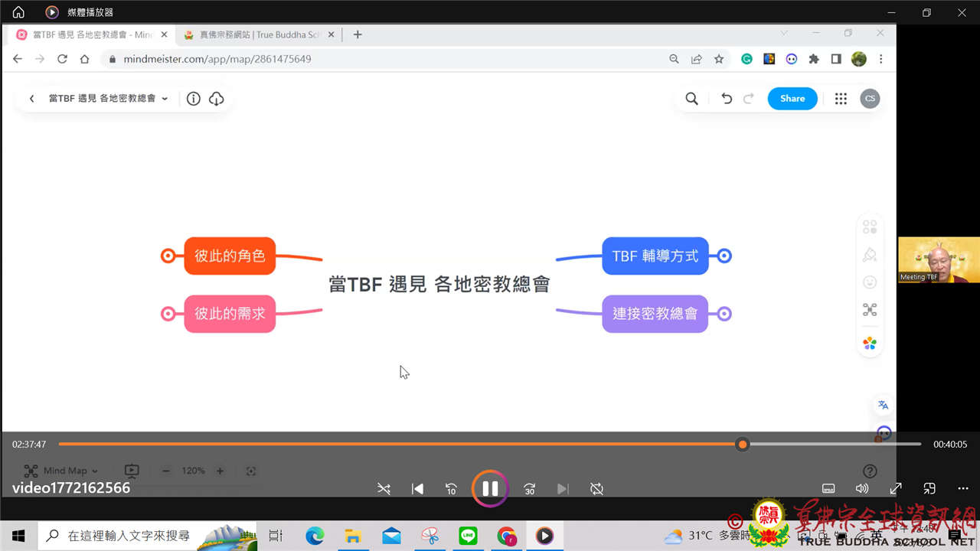The height and width of the screenshot is (551, 980).
Task: Click the map info icon
Action: coord(194,99)
